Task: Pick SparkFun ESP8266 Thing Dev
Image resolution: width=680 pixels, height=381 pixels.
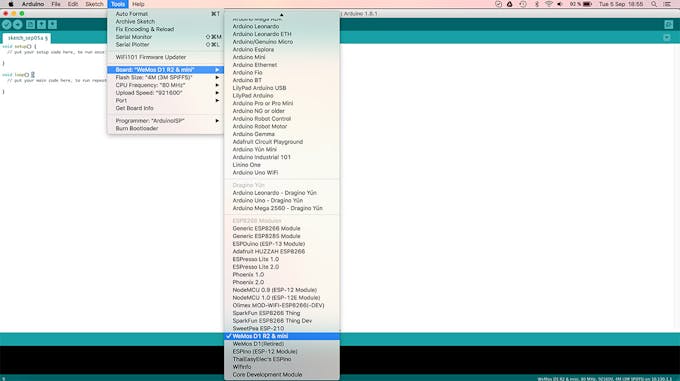Action: pyautogui.click(x=282, y=321)
